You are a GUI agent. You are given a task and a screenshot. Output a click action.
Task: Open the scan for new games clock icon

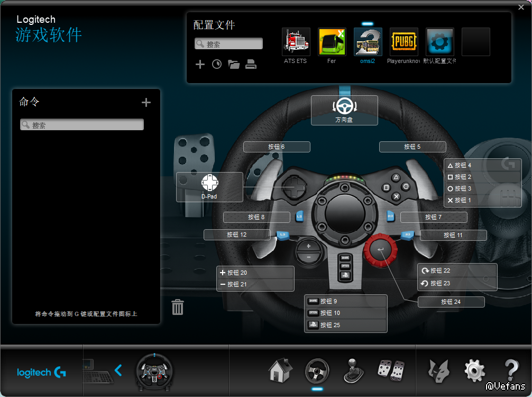[x=217, y=64]
